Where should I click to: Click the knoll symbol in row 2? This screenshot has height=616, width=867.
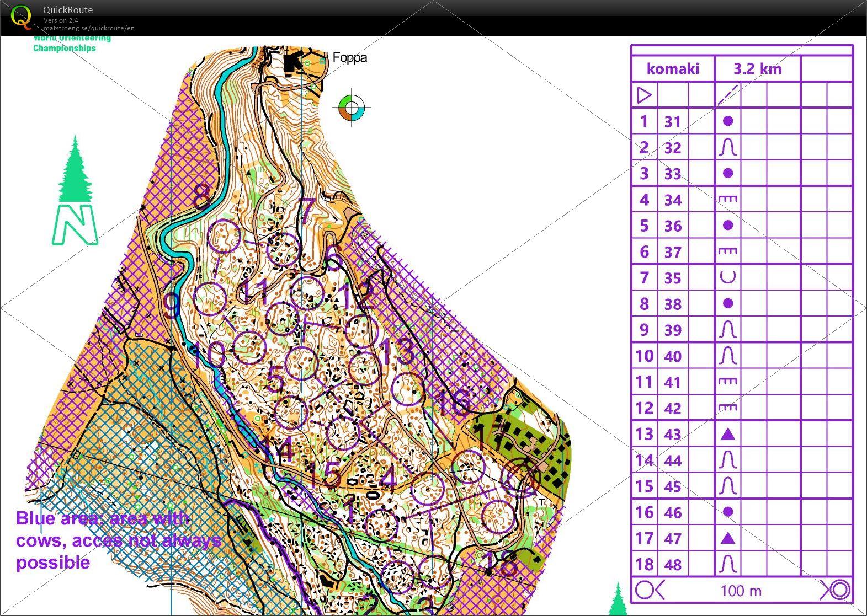pyautogui.click(x=728, y=147)
